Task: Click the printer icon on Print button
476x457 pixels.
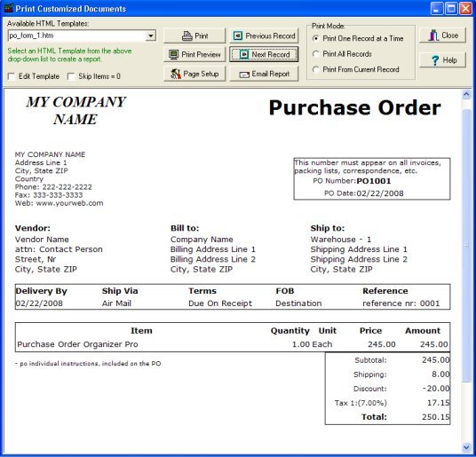Action: coord(187,36)
